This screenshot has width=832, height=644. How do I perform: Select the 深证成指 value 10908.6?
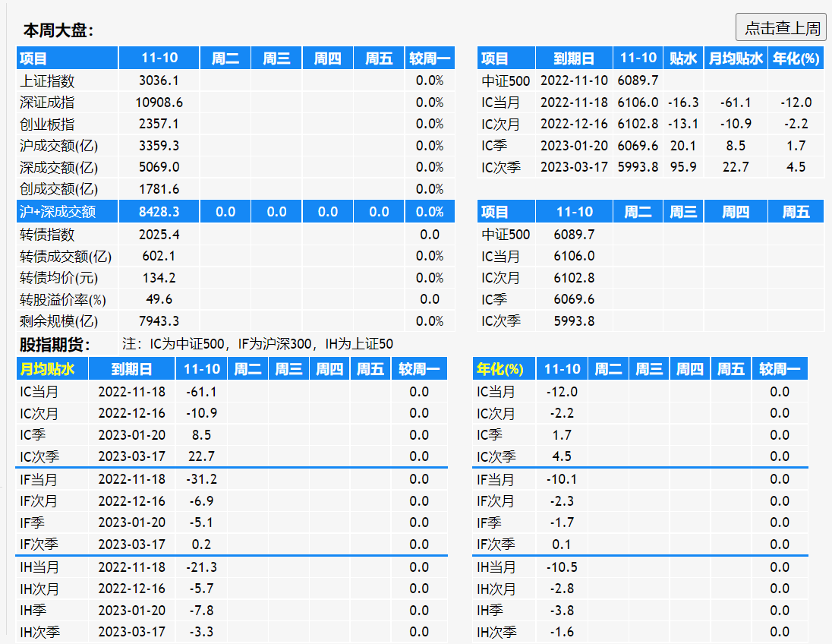(159, 103)
